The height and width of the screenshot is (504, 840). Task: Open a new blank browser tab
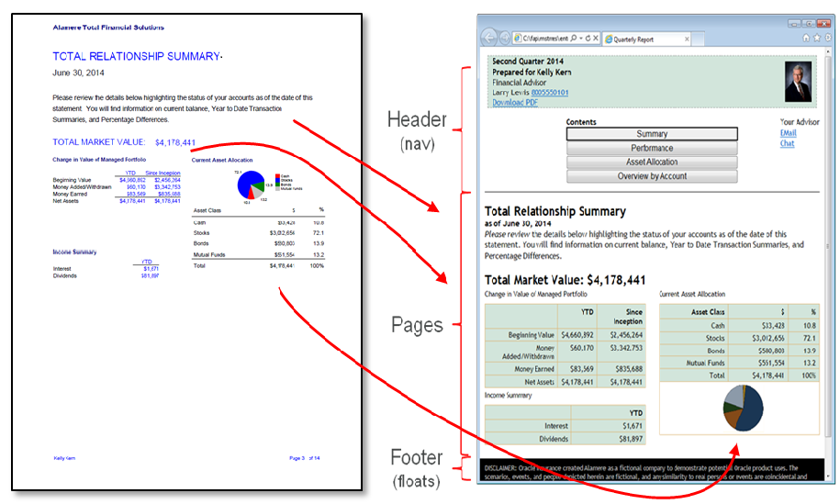pos(698,39)
